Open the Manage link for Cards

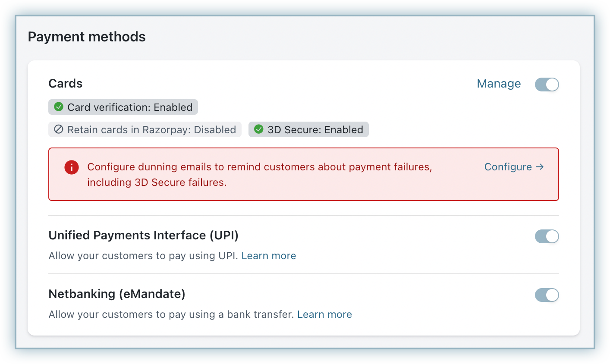tap(499, 84)
